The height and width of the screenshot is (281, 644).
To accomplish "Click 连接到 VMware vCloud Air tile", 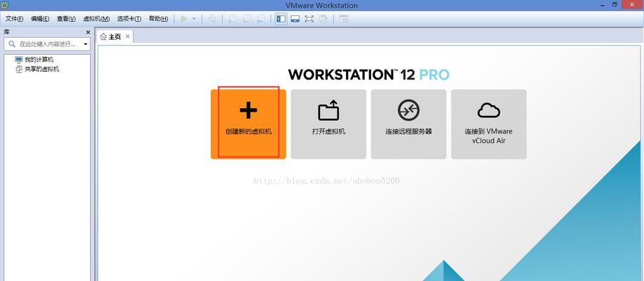I will point(489,124).
